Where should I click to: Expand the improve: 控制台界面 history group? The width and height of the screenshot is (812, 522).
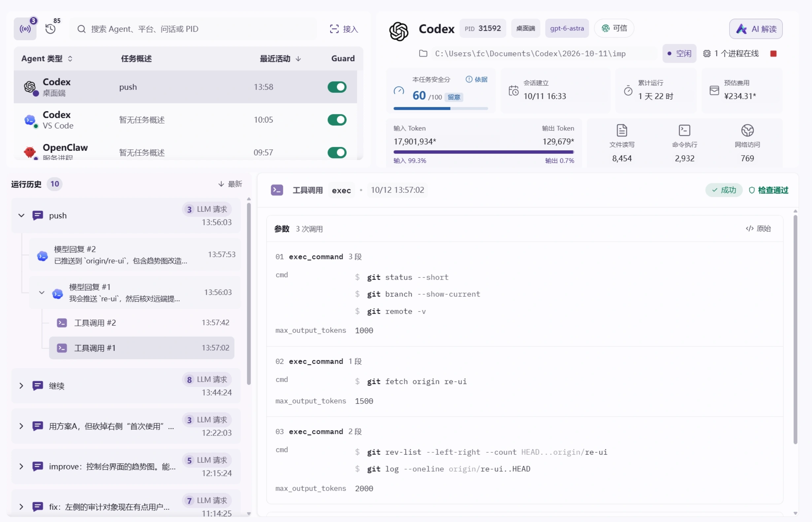tap(21, 466)
